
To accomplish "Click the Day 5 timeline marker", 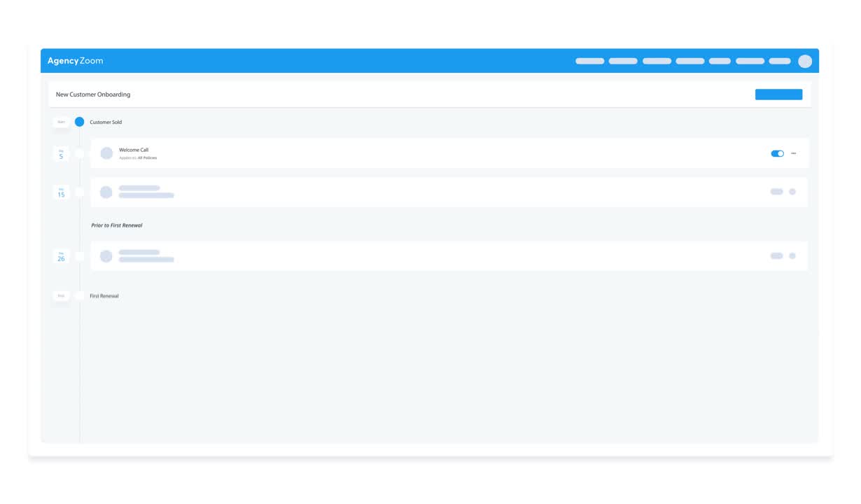I will point(61,153).
